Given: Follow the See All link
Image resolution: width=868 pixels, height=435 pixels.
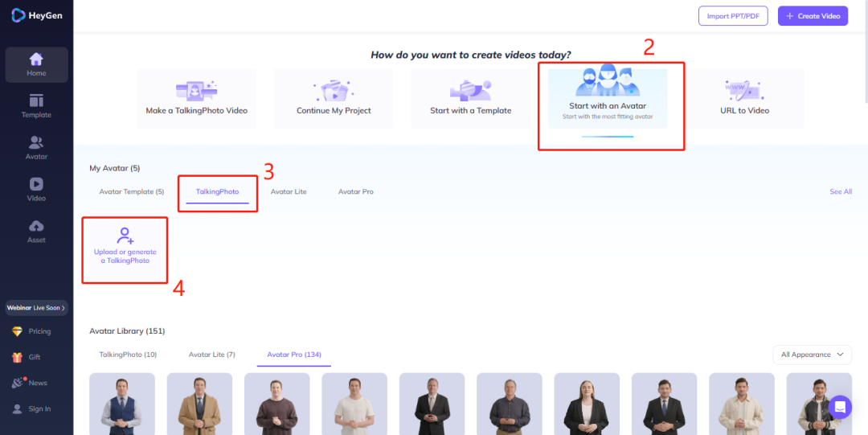Looking at the screenshot, I should point(841,191).
